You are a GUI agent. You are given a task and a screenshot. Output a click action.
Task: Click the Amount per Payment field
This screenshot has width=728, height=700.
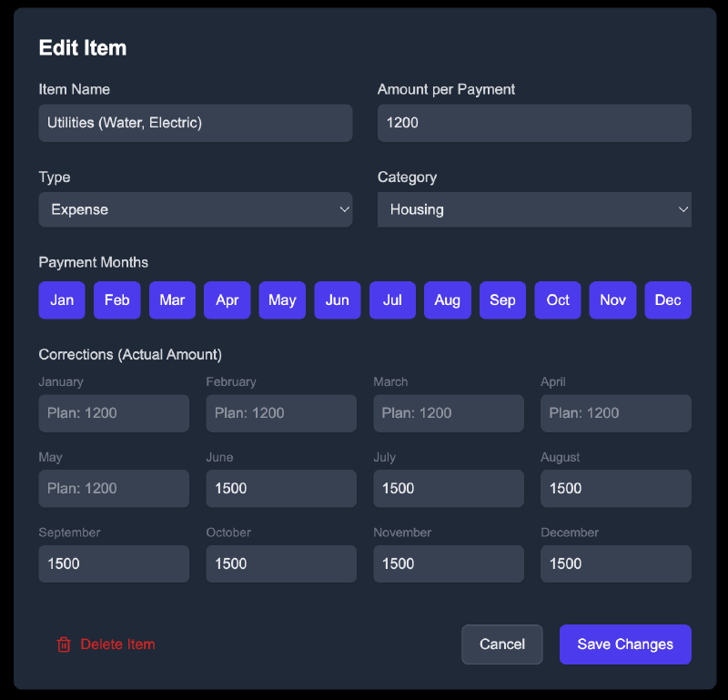[x=534, y=123]
